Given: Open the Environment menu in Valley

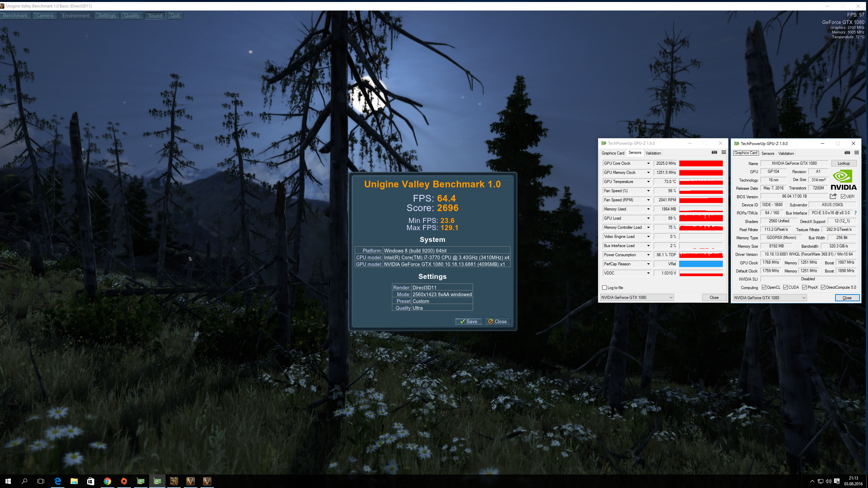Looking at the screenshot, I should tap(76, 16).
